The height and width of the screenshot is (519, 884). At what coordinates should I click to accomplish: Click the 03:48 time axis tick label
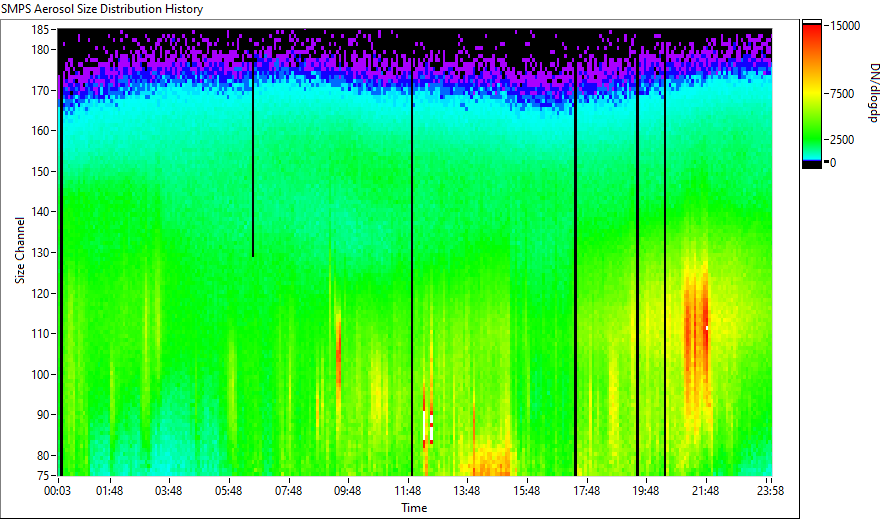point(169,491)
